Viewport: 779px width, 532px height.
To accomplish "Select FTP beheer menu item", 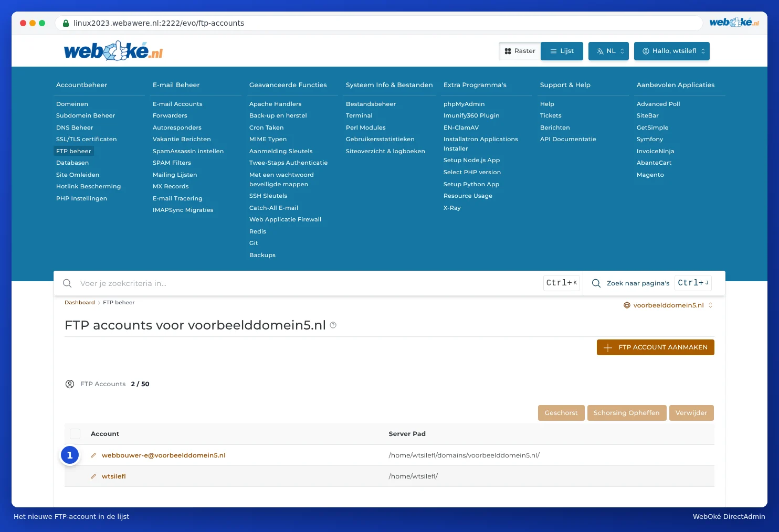I will [73, 151].
